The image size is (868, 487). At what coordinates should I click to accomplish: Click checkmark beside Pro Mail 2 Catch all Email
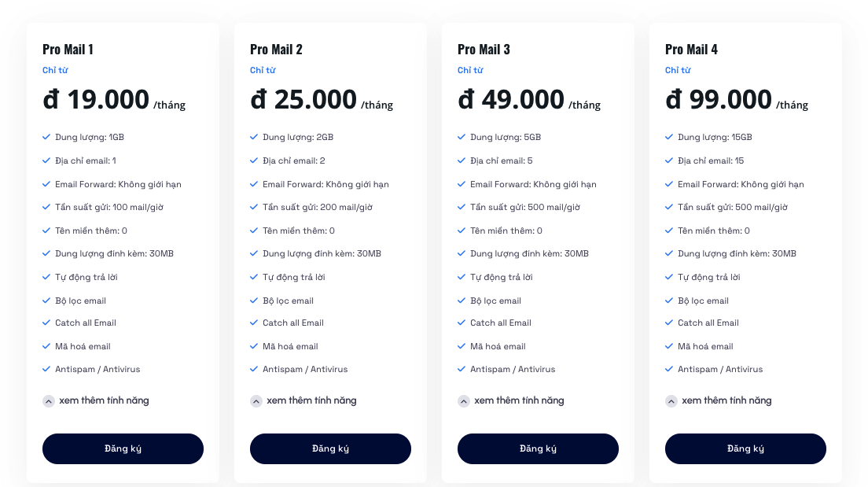[x=254, y=323]
